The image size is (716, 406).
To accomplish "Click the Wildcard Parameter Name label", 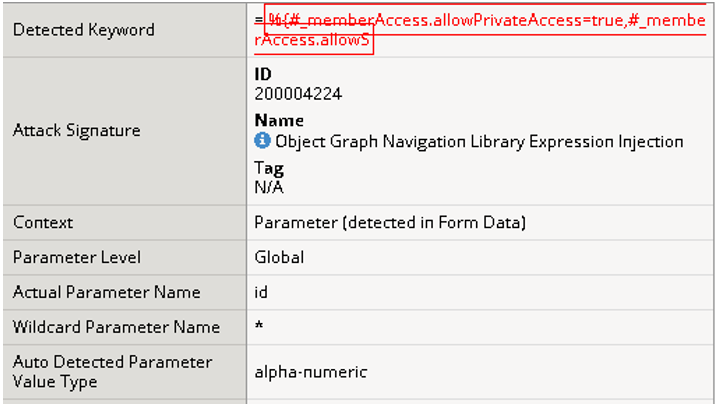I will (x=116, y=327).
